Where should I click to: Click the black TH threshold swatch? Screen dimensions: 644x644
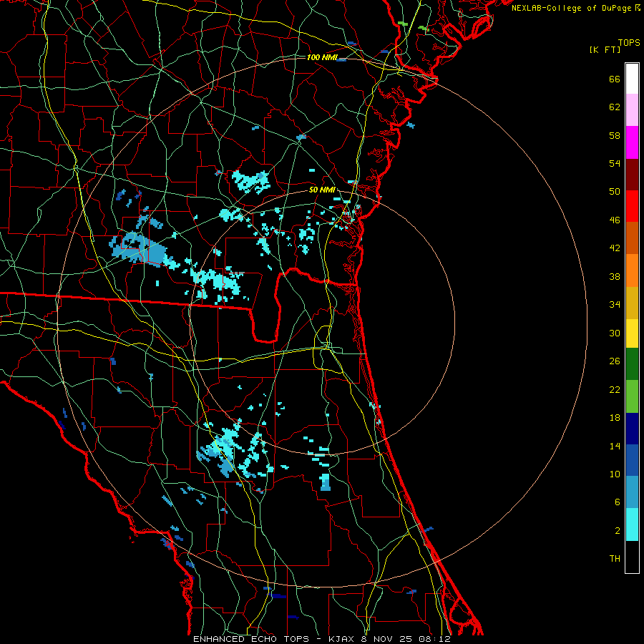[632, 557]
